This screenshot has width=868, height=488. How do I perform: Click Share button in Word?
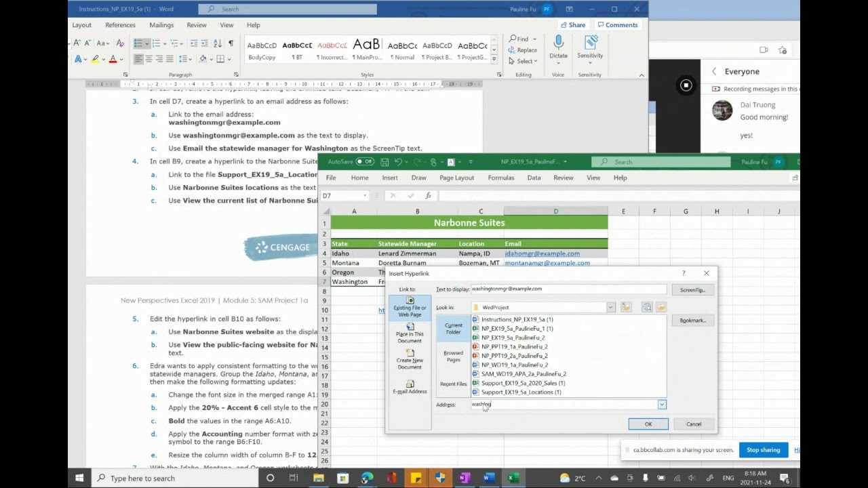coord(572,25)
